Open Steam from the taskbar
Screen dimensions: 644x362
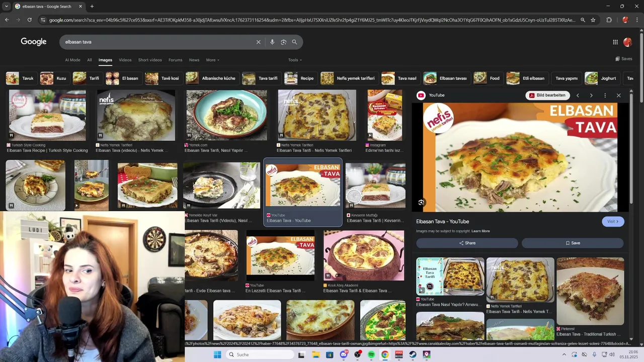coord(413,354)
